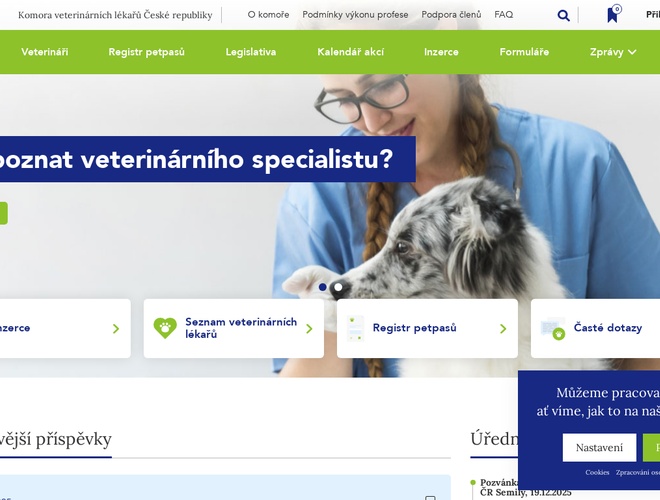Click the green heart paw icon
Screen dimensions: 660x500
tap(165, 328)
